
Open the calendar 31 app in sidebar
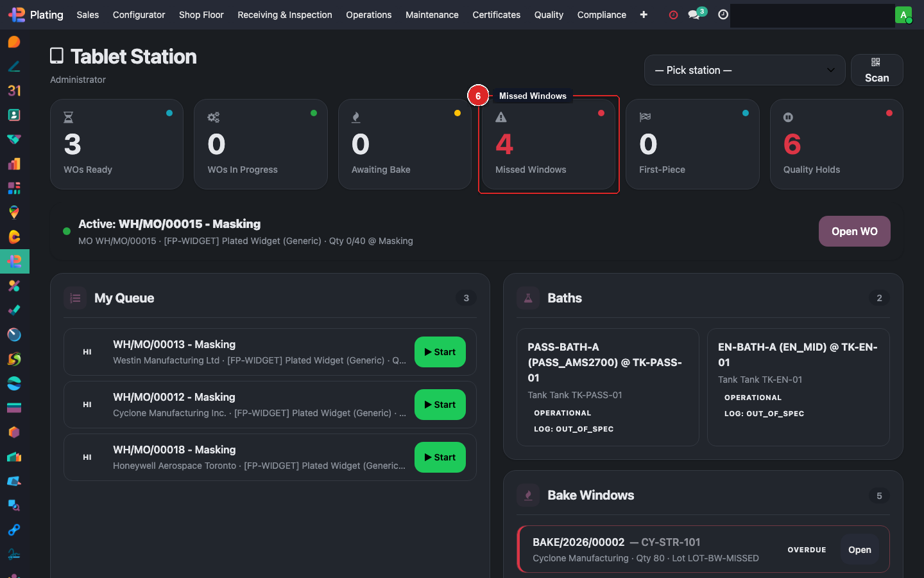(x=14, y=91)
